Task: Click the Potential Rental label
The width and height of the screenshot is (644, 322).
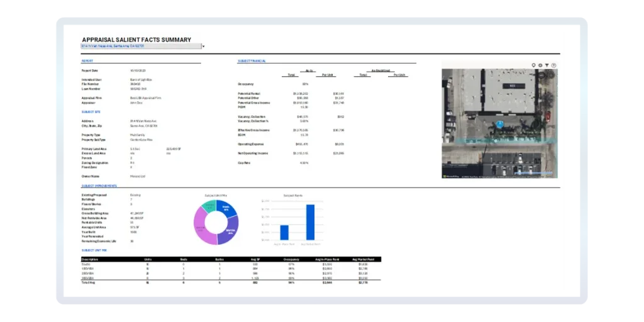Action: pos(249,94)
